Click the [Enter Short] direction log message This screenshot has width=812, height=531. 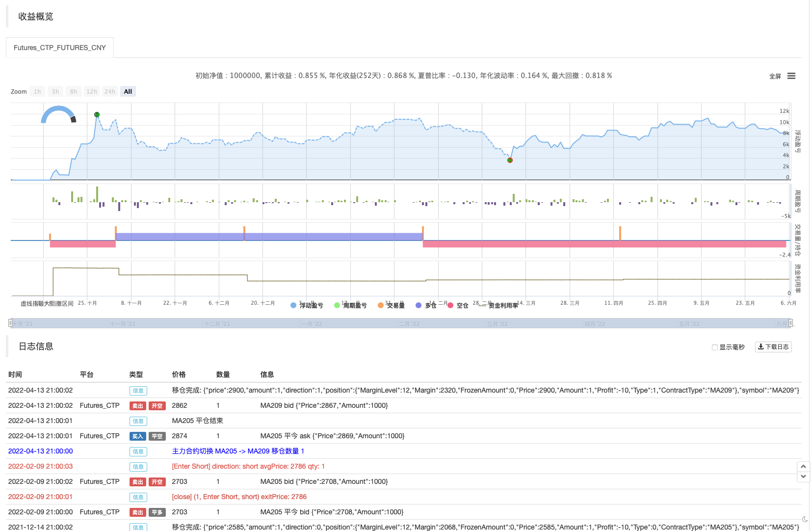click(248, 466)
